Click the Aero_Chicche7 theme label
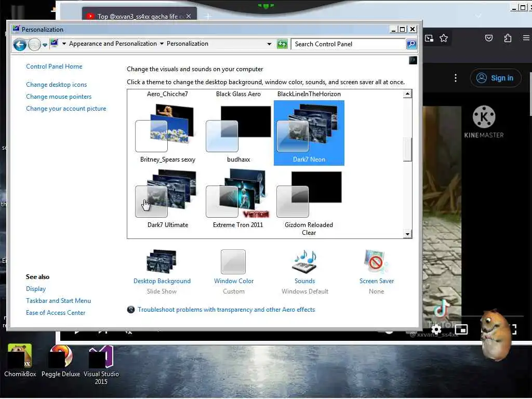This screenshot has height=399, width=532. [167, 94]
